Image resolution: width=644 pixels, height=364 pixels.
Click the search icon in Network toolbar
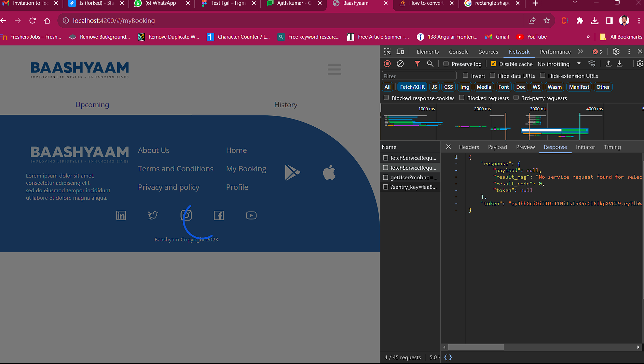click(x=430, y=64)
